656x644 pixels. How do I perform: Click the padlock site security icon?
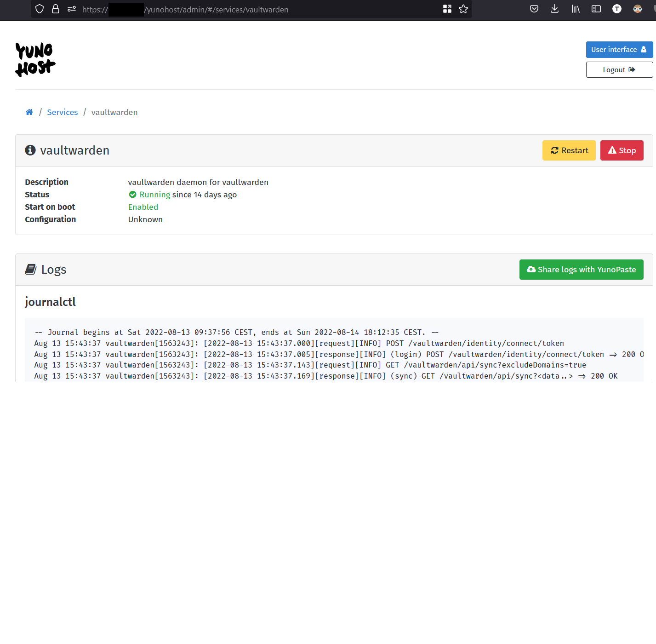pyautogui.click(x=56, y=9)
